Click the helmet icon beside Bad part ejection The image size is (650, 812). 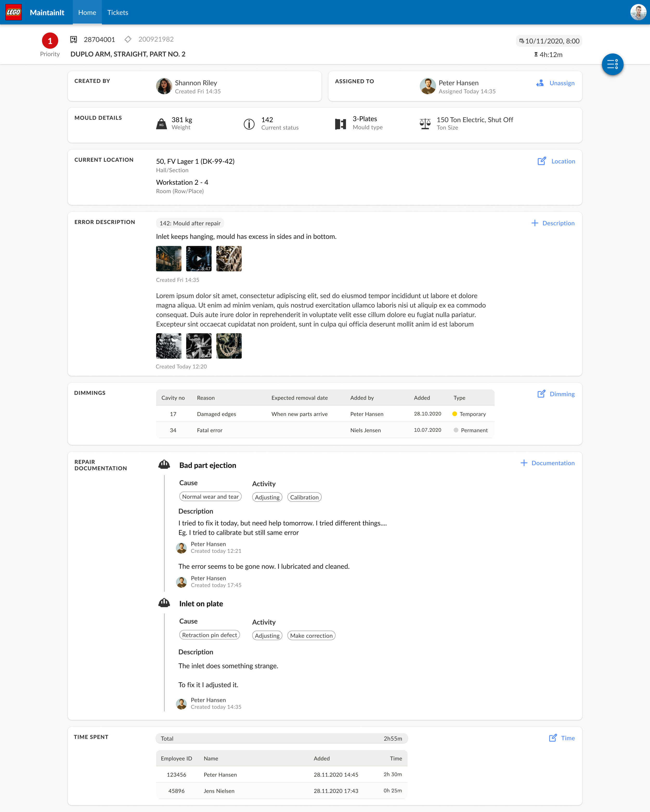164,464
